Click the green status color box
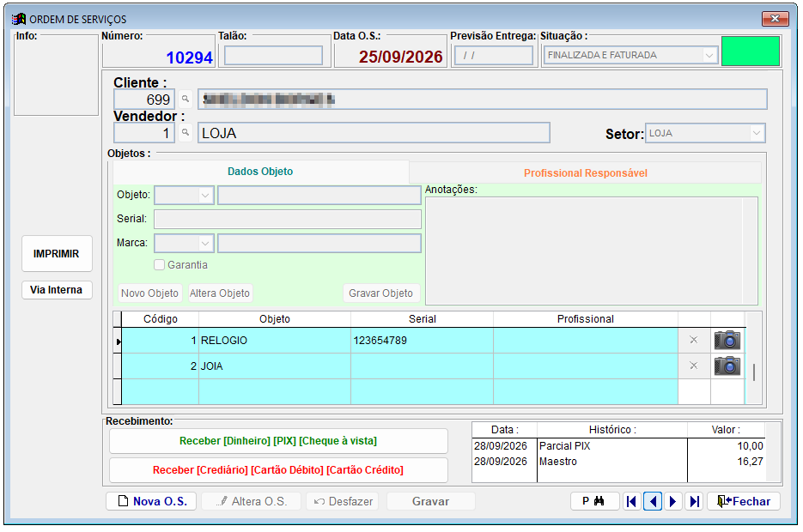This screenshot has width=803, height=532. (751, 51)
